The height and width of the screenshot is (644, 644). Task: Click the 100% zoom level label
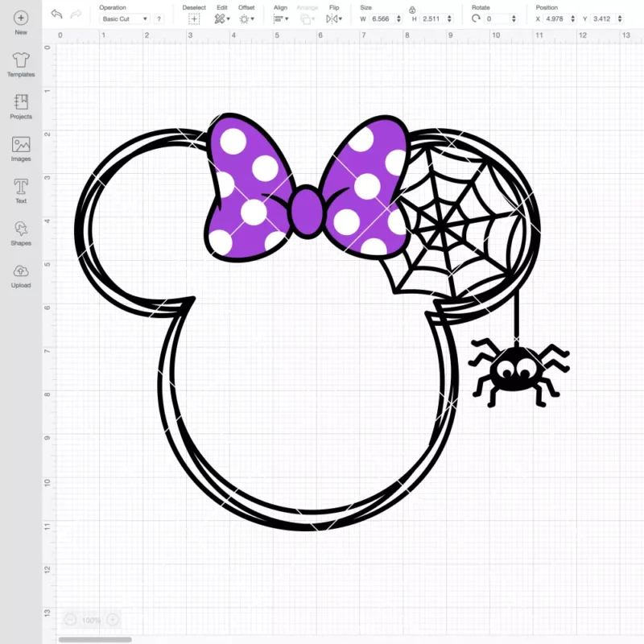pos(91,620)
